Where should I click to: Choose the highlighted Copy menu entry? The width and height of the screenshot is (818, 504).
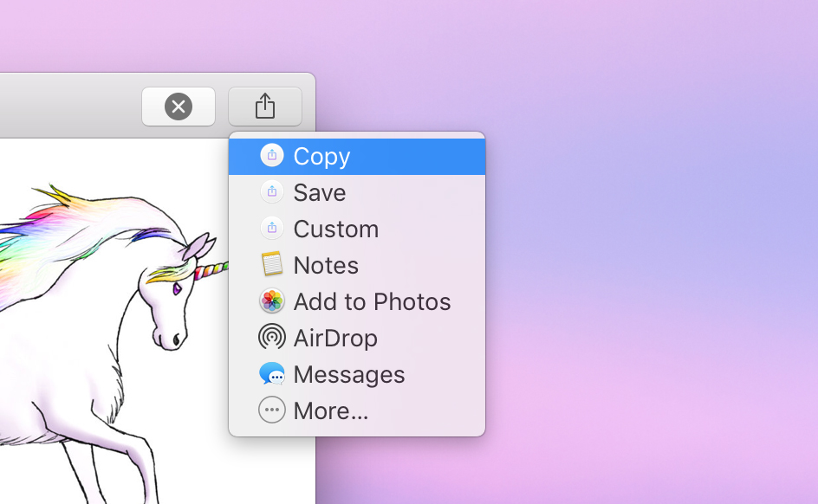321,156
